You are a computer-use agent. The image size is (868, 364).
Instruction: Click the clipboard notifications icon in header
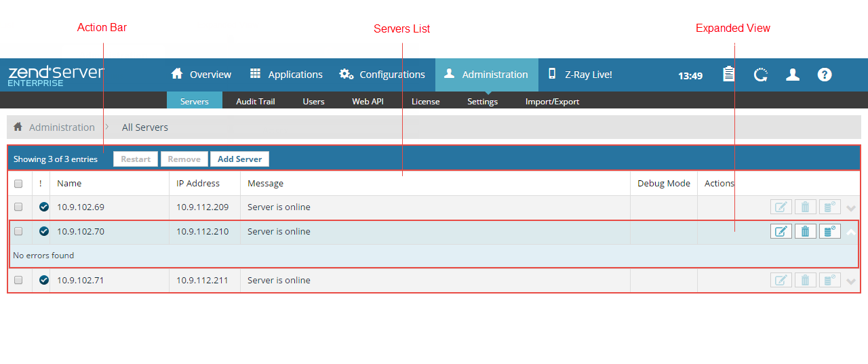pos(728,75)
